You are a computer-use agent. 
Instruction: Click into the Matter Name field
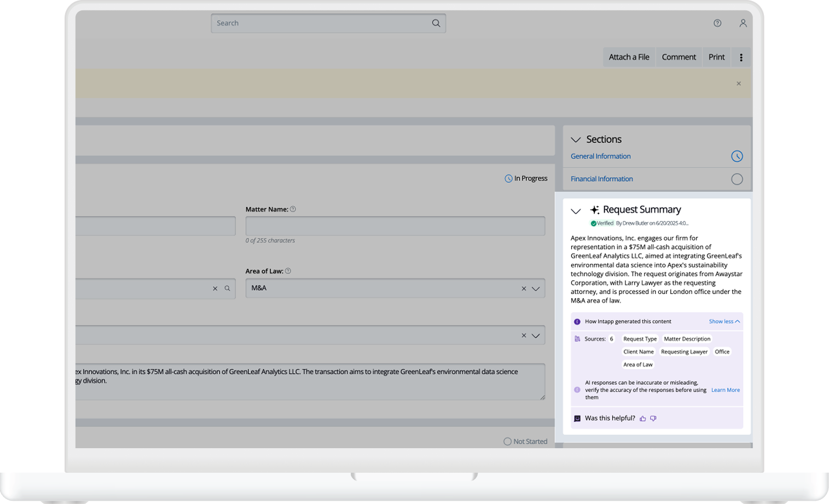[x=395, y=226]
